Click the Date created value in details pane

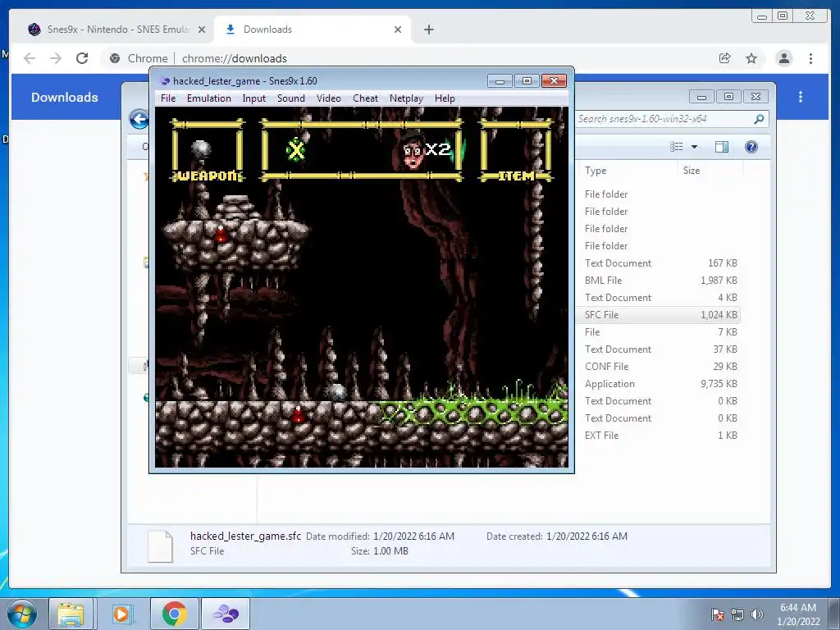tap(587, 536)
